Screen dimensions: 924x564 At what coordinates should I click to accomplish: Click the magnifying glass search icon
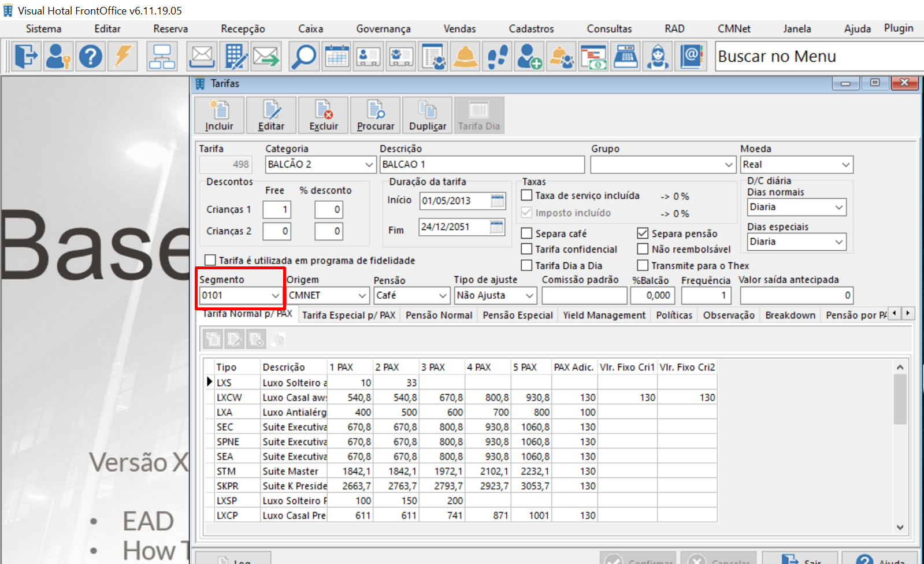click(304, 57)
